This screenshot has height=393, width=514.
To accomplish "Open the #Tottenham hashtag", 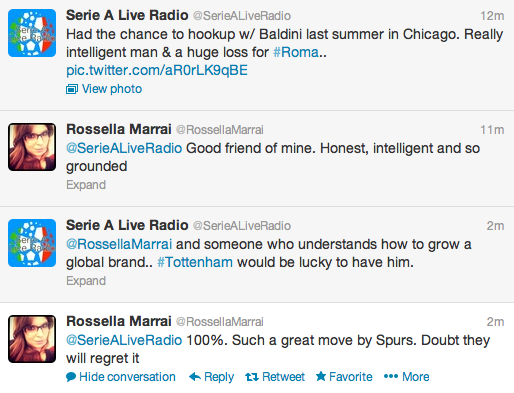I will 195,262.
